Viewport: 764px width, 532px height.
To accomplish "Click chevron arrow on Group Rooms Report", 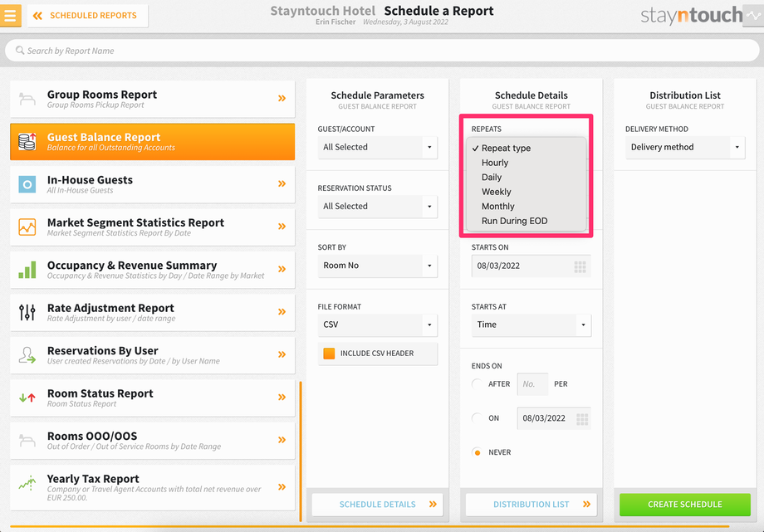I will coord(282,99).
